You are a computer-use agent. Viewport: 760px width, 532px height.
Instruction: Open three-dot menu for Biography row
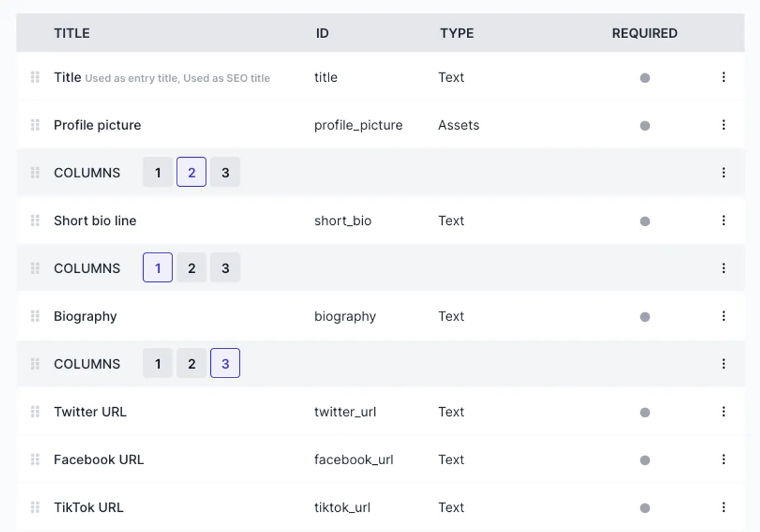tap(723, 316)
